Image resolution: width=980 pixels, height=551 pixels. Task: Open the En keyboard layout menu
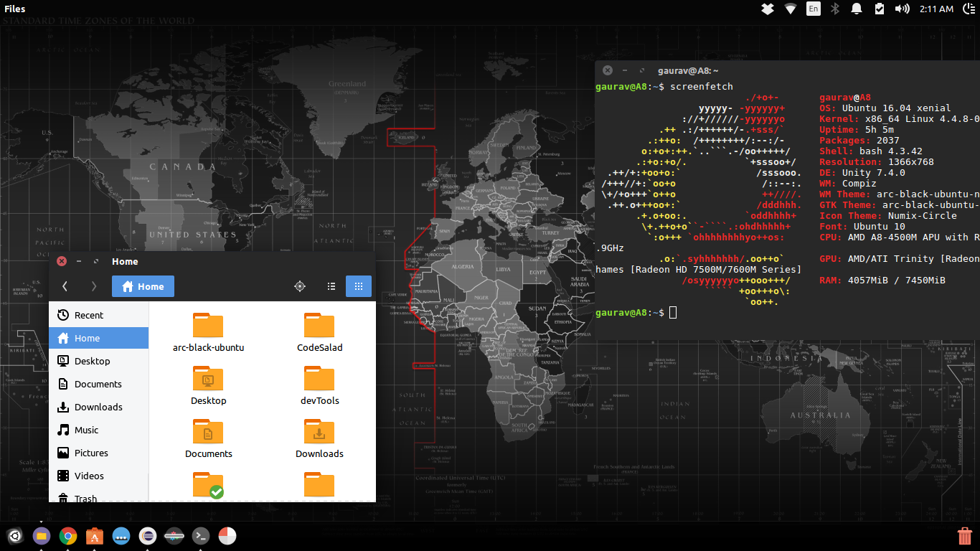pos(813,8)
